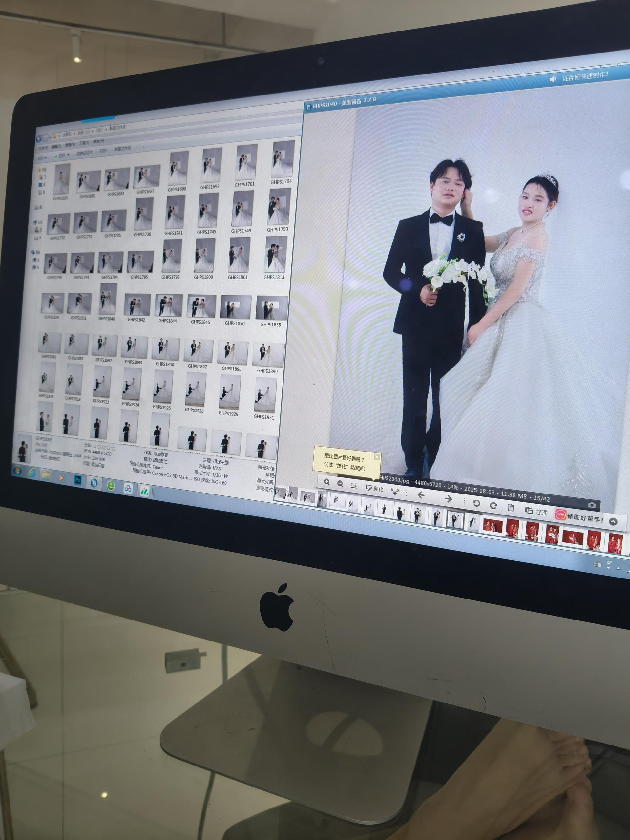Open the 编辑(E) menu in Explorer
Image resolution: width=630 pixels, height=840 pixels.
(x=56, y=147)
